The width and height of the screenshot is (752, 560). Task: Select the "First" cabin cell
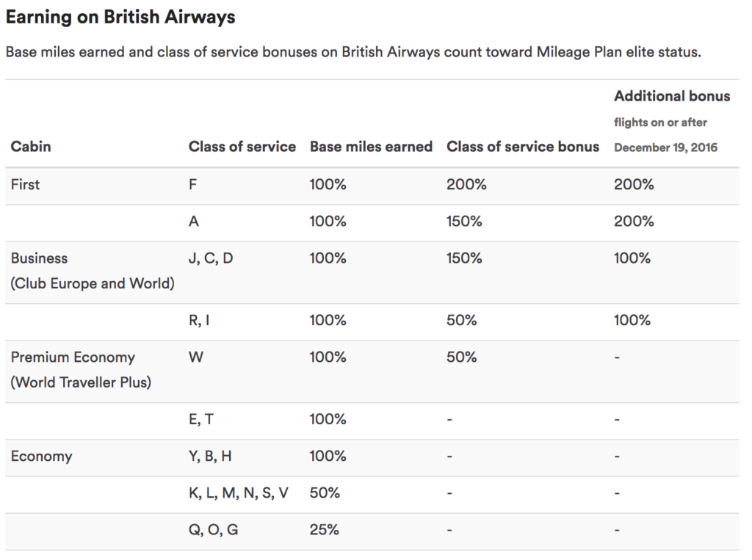(26, 184)
